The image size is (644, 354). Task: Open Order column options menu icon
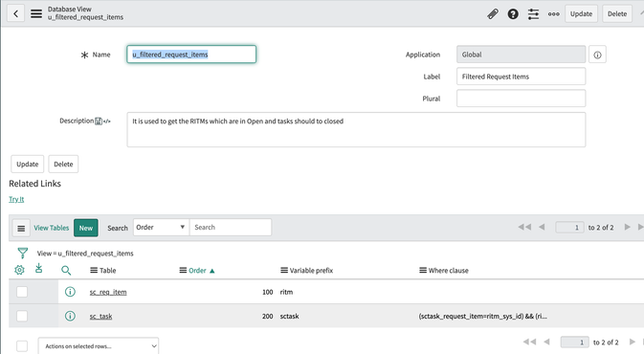[x=183, y=270]
